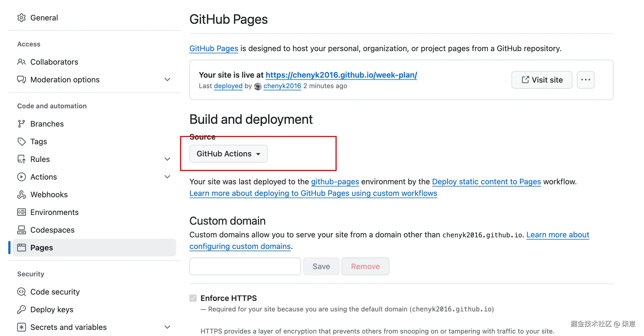
Task: Expand Secrets and variables chevron
Action: coord(167,327)
